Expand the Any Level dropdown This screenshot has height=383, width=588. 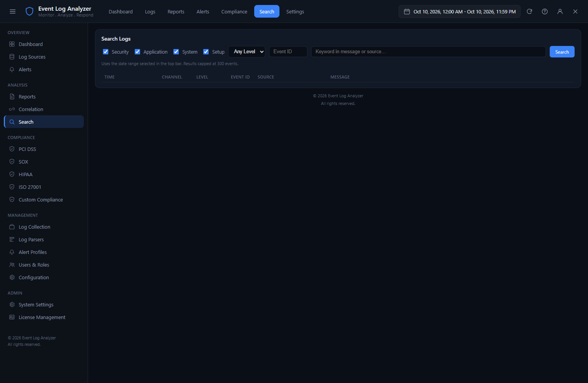point(247,52)
